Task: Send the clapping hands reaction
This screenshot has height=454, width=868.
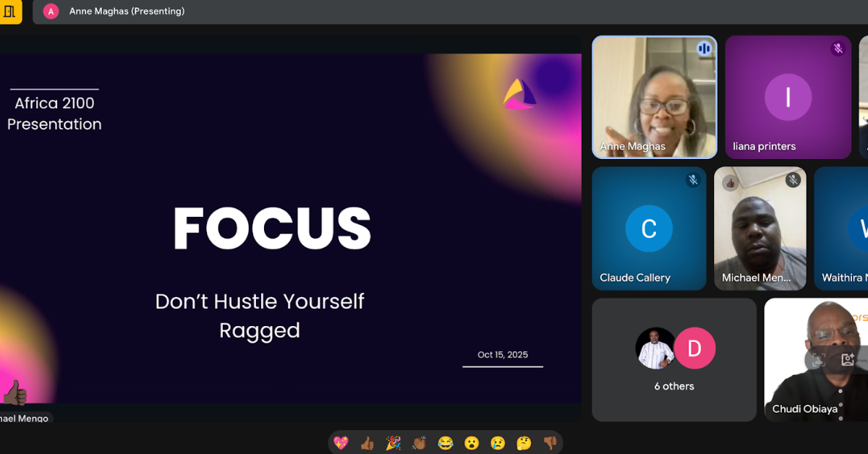Action: pos(420,442)
